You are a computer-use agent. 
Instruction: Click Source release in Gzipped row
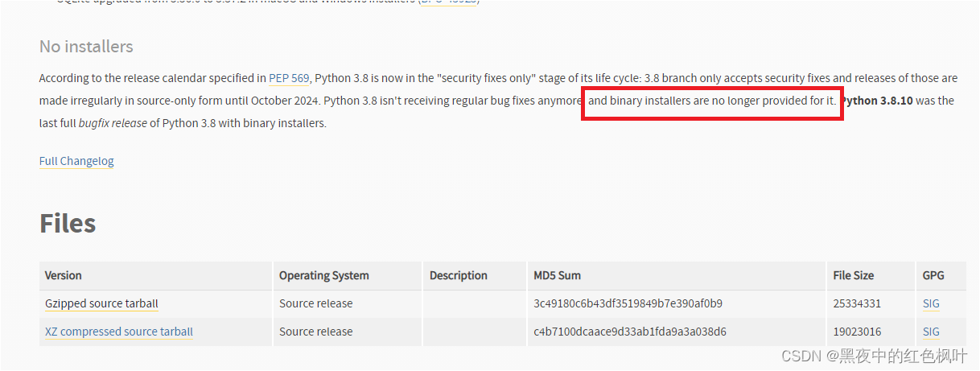(x=316, y=303)
